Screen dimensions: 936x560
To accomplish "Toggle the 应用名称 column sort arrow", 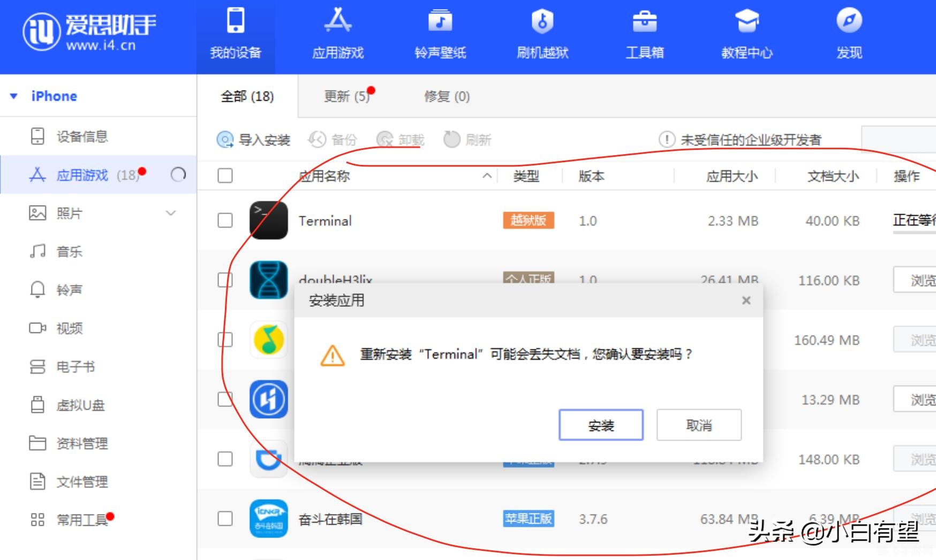I will click(486, 175).
